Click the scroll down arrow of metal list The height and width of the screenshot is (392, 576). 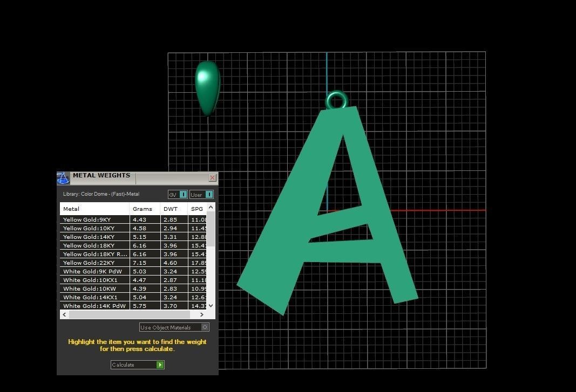pos(211,305)
